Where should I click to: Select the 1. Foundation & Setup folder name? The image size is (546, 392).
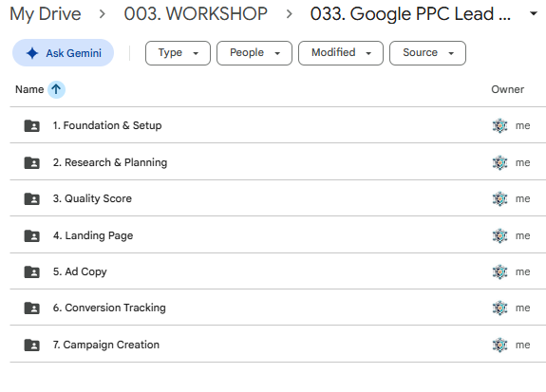107,125
